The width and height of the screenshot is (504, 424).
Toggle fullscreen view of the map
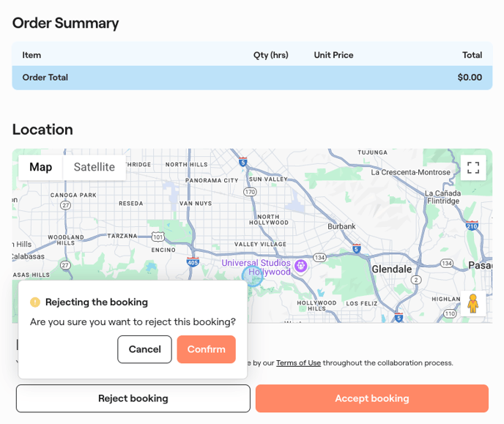pos(472,167)
